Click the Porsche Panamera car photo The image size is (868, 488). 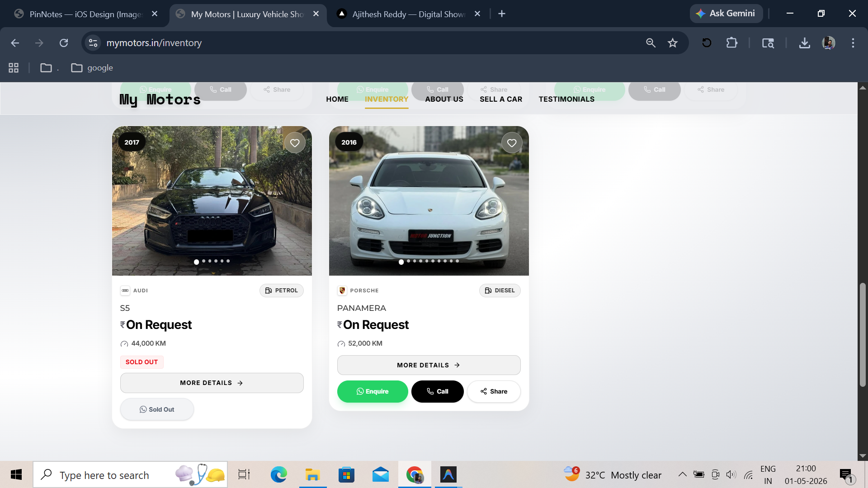[x=429, y=201]
